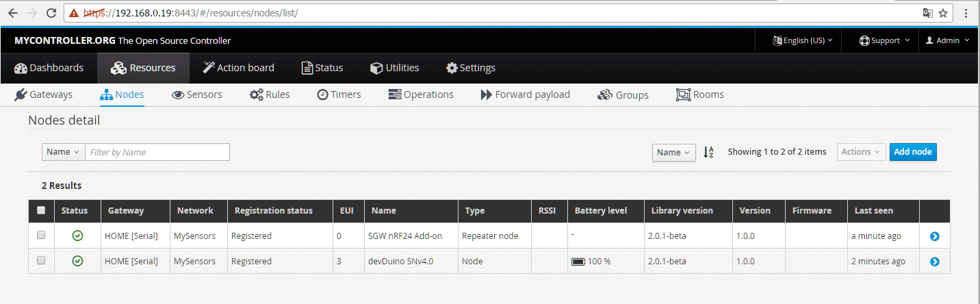Viewport: 980px width, 304px height.
Task: Open details arrow for devDuino SNv4.0 row
Action: click(x=934, y=262)
